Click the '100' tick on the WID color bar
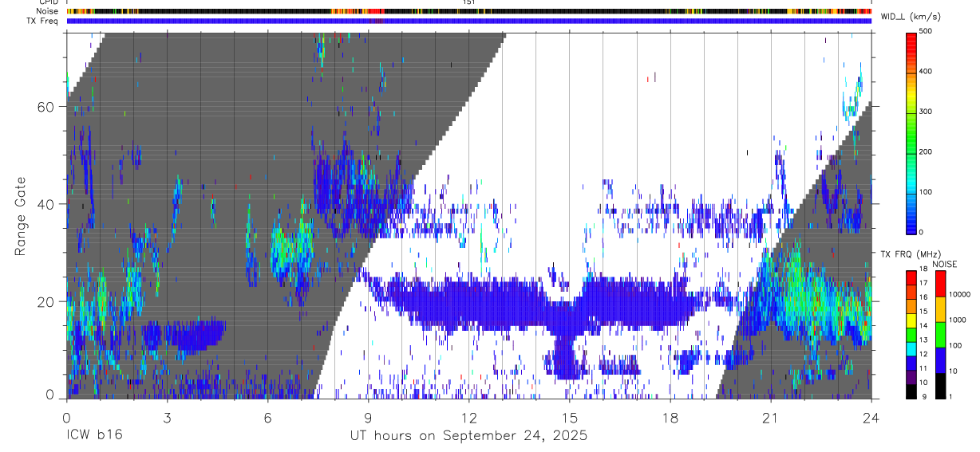 tap(926, 192)
